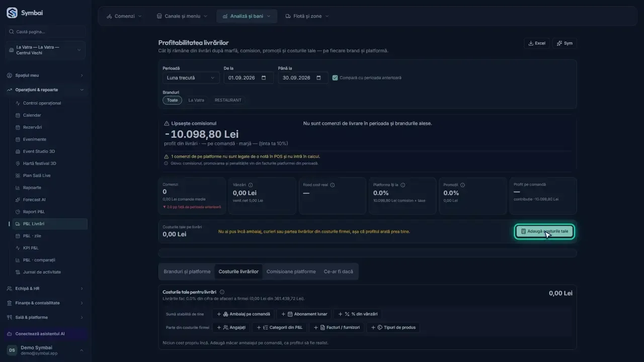Click the Symbai logo icon

point(12,13)
